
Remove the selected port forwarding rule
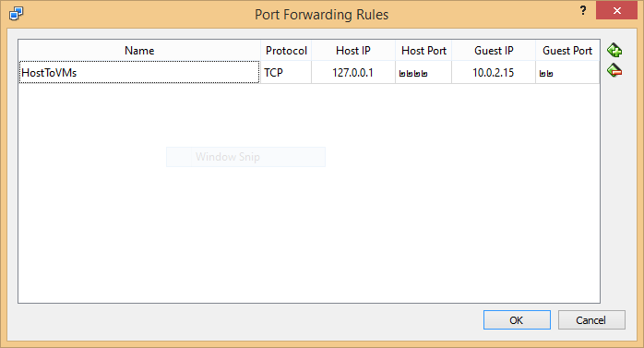(x=614, y=71)
